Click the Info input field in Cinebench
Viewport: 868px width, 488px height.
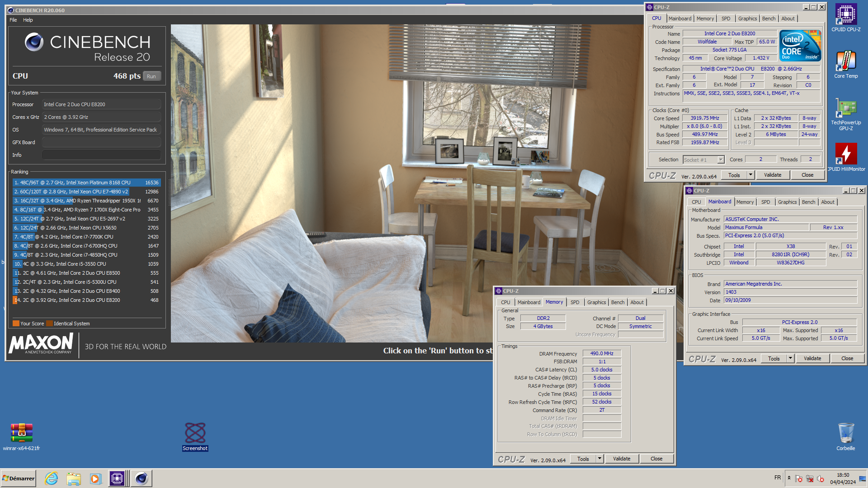pyautogui.click(x=101, y=155)
